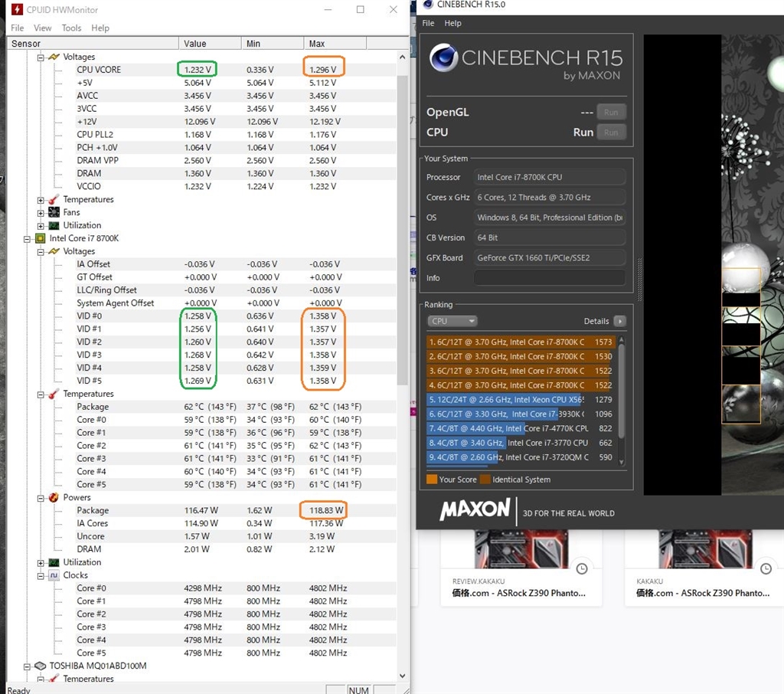Screen dimensions: 784x694
Task: Open the CPU ranking dropdown in Cinebench
Action: pos(452,321)
